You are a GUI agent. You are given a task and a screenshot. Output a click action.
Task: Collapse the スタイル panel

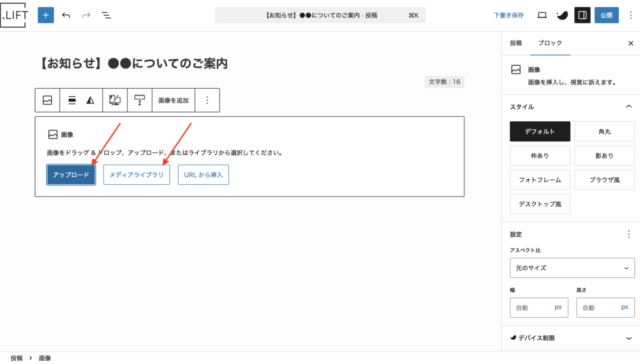click(x=629, y=107)
